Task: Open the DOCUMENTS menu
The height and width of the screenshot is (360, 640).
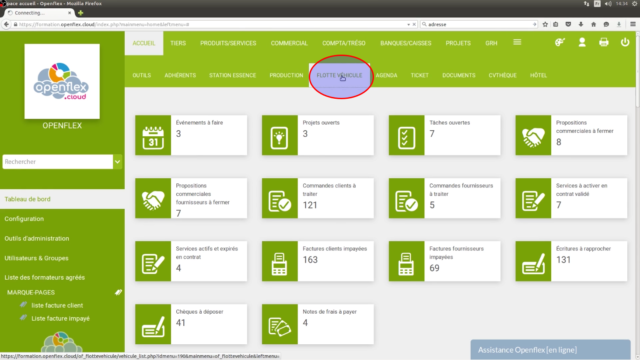Action: 459,76
